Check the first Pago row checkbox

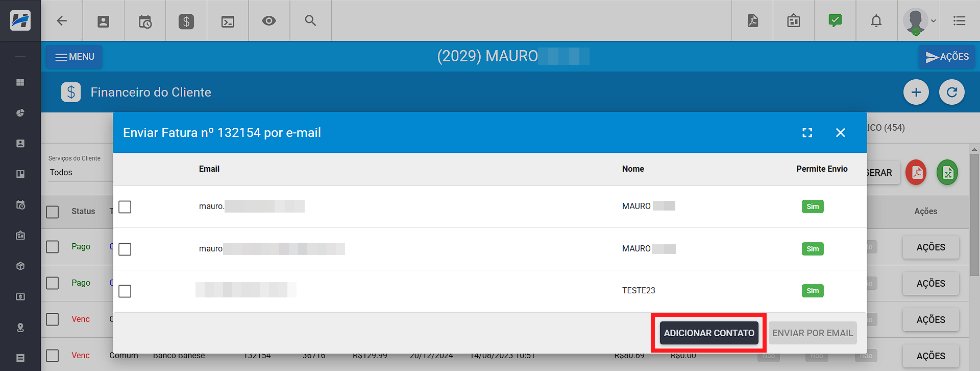pyautogui.click(x=53, y=247)
